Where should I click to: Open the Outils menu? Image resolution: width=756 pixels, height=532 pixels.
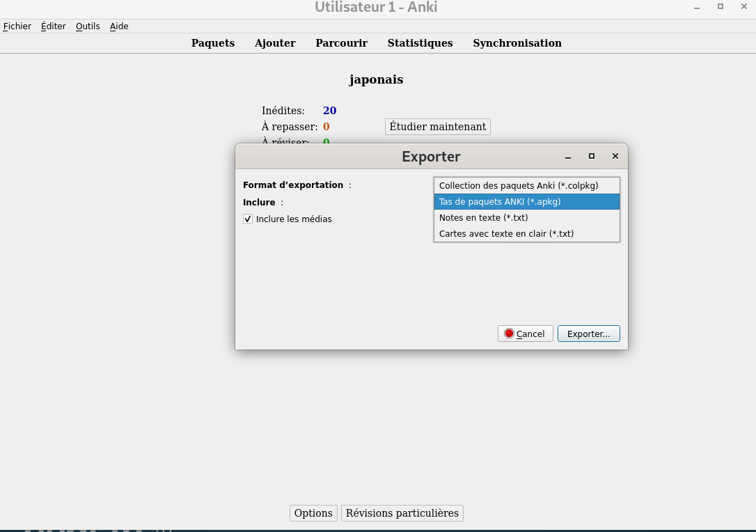(x=88, y=26)
